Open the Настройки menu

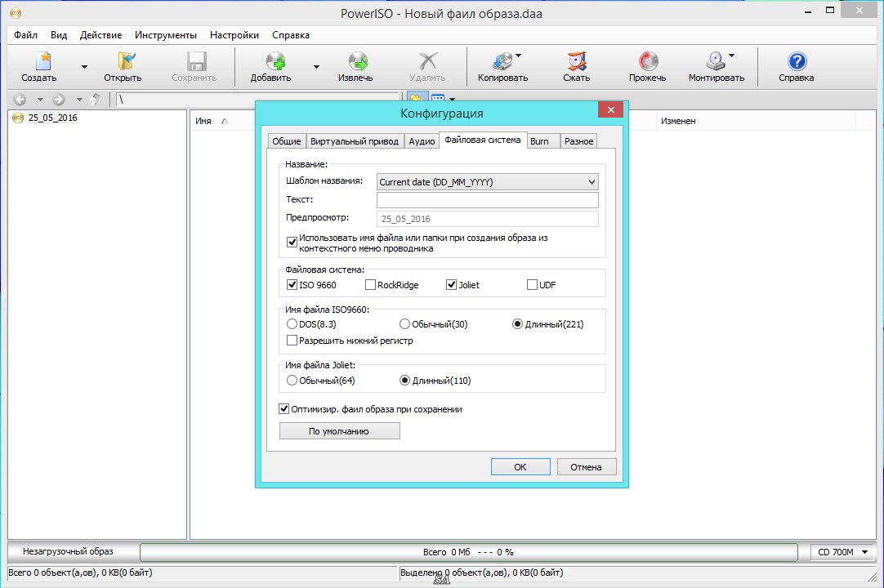(234, 35)
